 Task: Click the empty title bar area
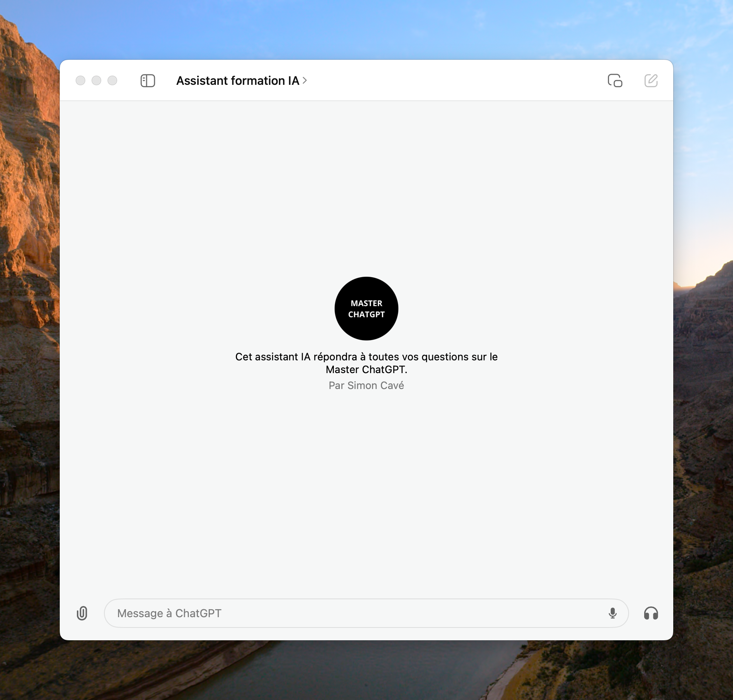pos(438,81)
